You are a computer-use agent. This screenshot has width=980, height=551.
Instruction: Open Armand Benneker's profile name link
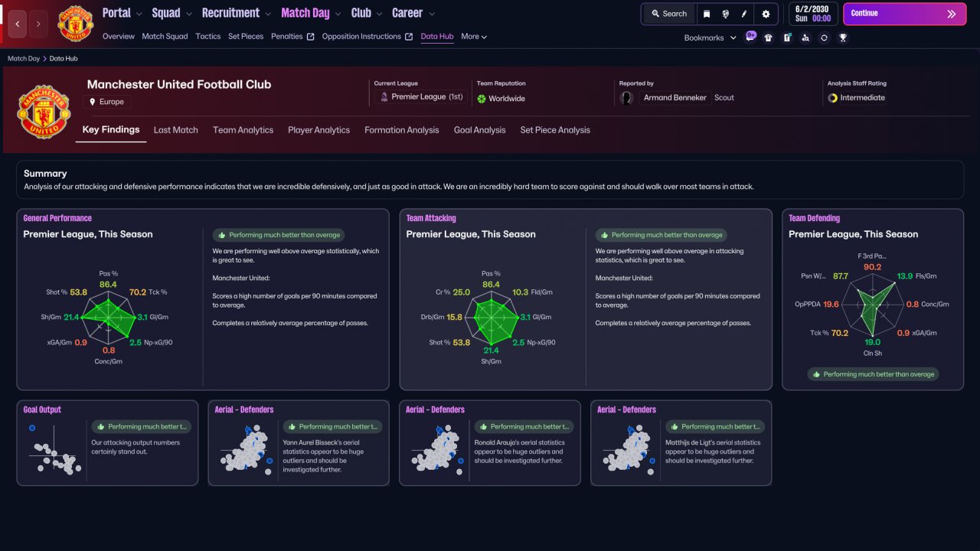tap(675, 98)
